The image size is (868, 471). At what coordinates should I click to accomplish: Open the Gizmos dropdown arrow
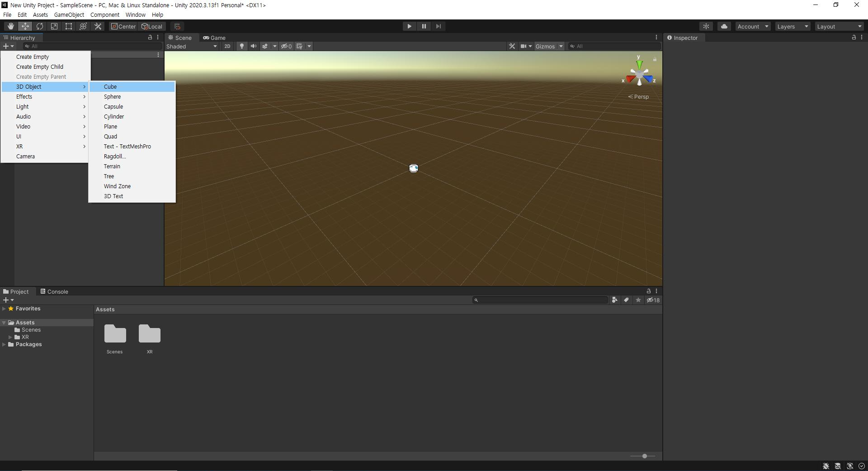pyautogui.click(x=561, y=46)
